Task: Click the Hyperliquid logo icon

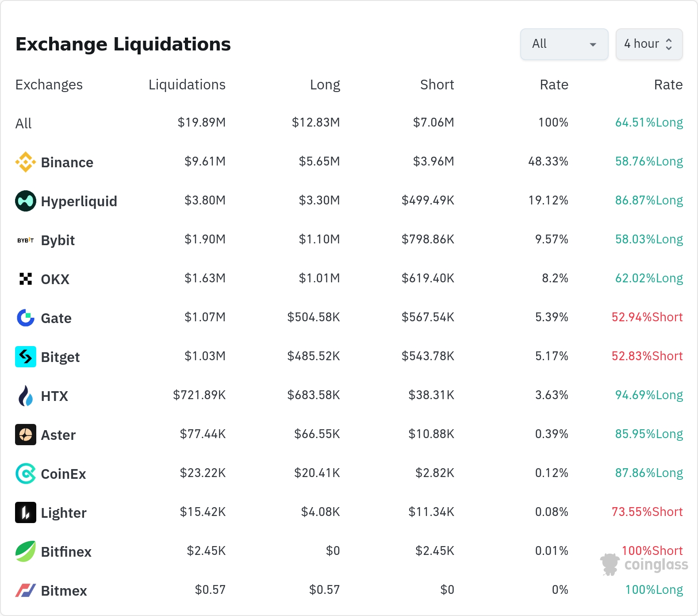Action: click(x=26, y=201)
